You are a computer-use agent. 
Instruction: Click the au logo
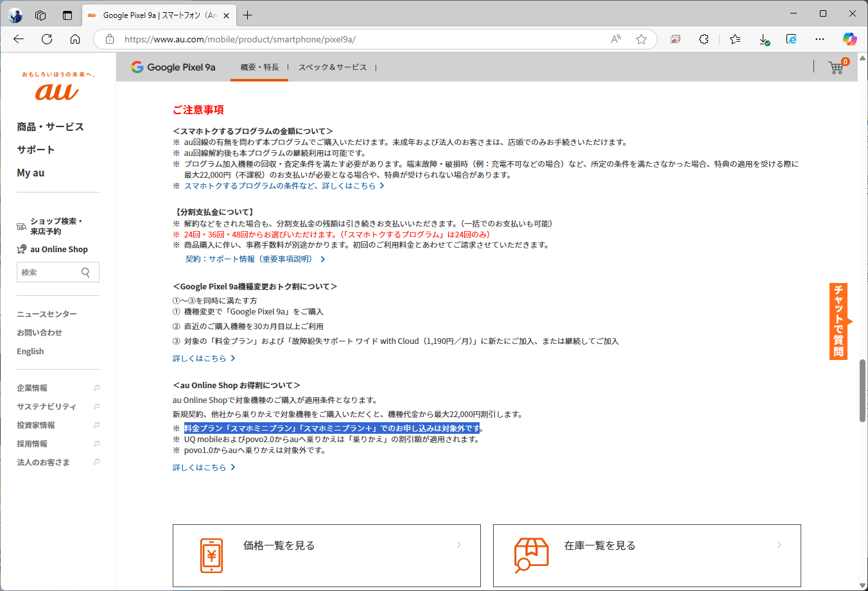pos(57,92)
